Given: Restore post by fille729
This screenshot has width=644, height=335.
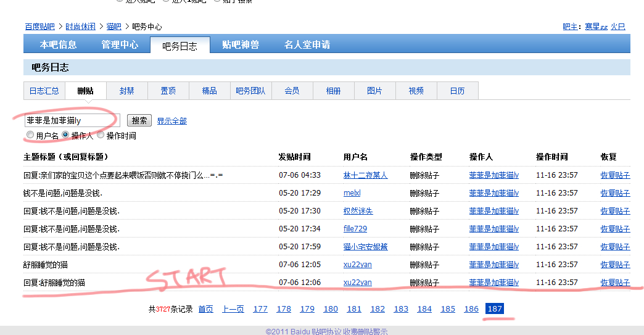Looking at the screenshot, I should tap(615, 229).
